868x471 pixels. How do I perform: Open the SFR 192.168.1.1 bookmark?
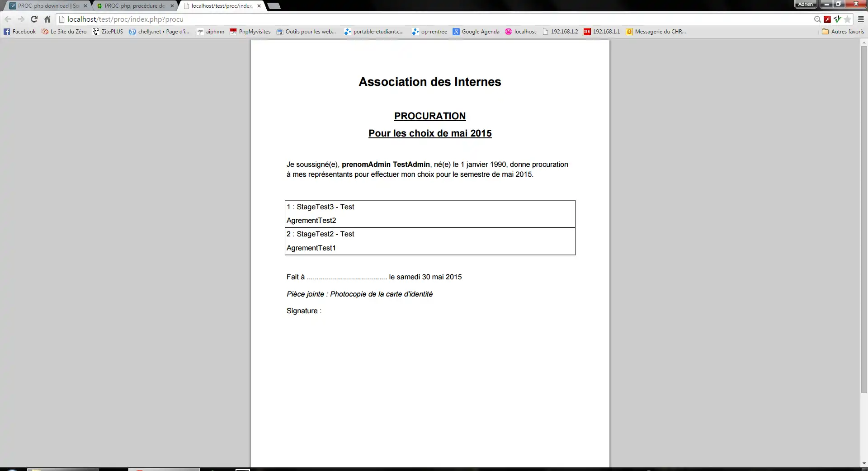[x=602, y=32]
